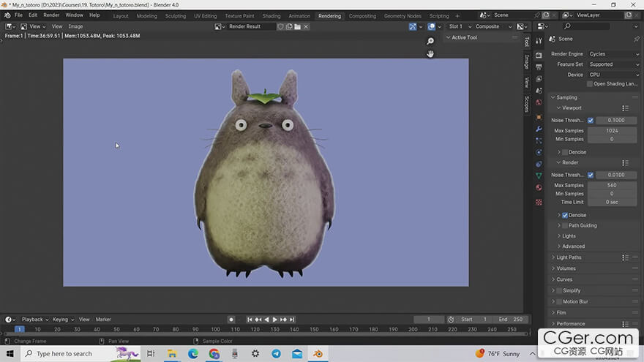Open the Modifiers wrench tab
Image resolution: width=644 pixels, height=362 pixels.
point(539,129)
